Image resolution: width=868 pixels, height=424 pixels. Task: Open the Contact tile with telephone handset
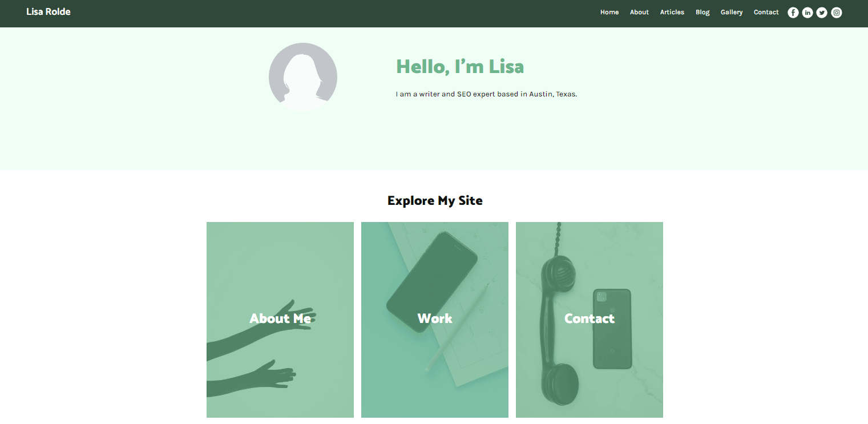coord(590,320)
